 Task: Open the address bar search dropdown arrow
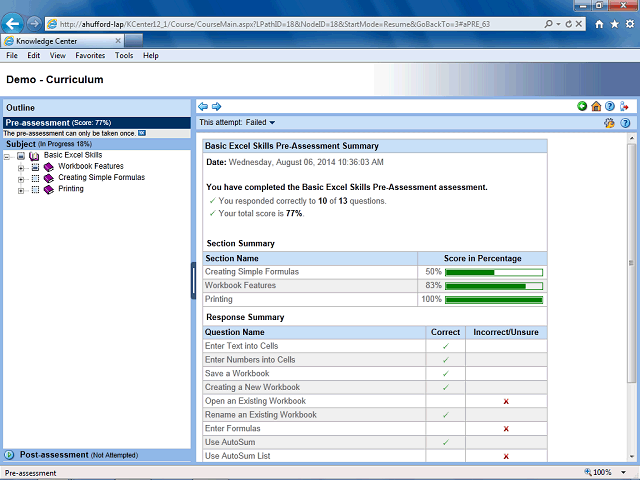tap(558, 24)
